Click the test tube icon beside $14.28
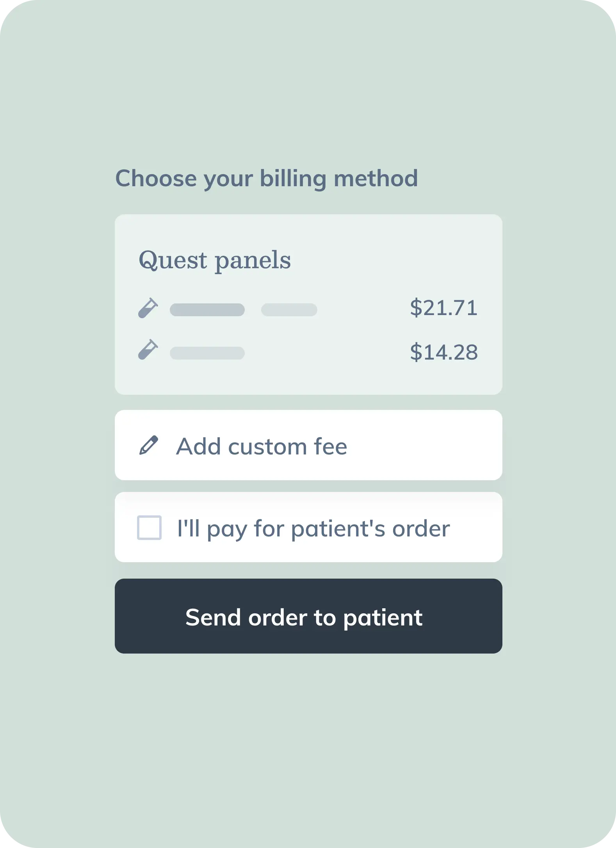The height and width of the screenshot is (848, 616). (x=148, y=349)
